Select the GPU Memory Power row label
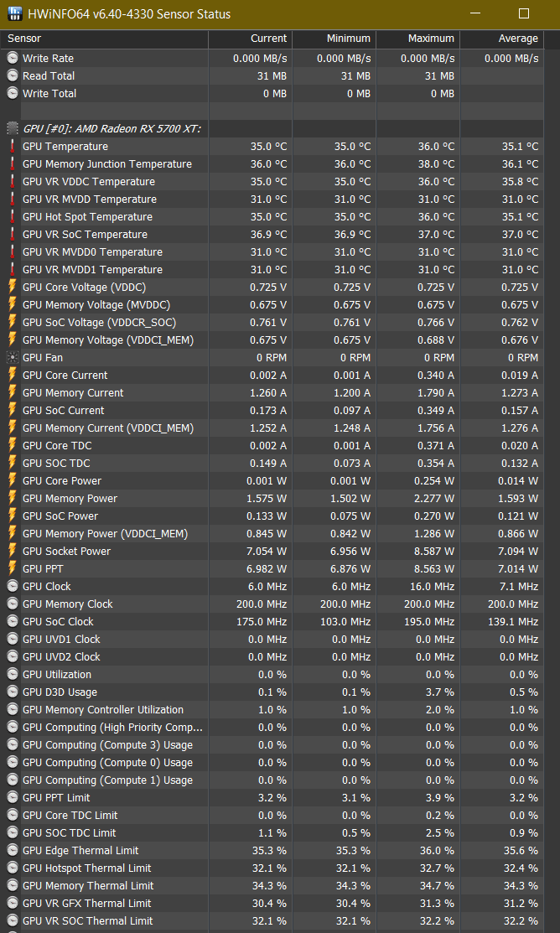This screenshot has height=933, width=560. point(70,499)
